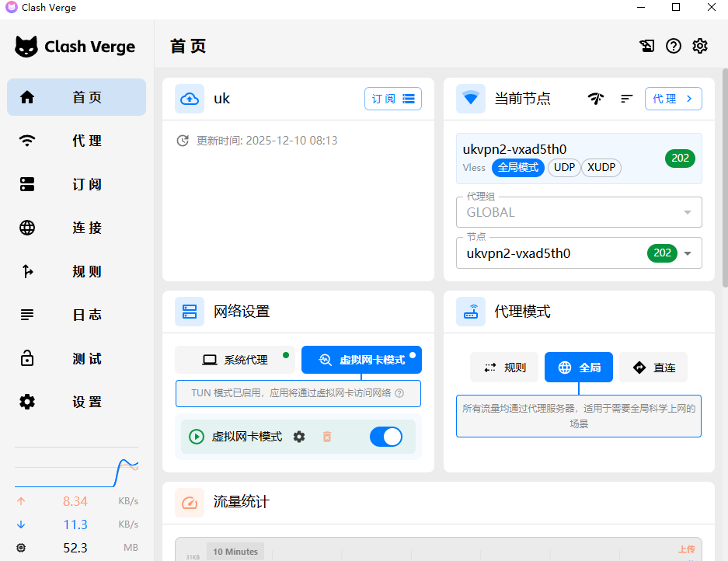Click the sort icon in 当前节点 header
728x561 pixels.
[626, 99]
